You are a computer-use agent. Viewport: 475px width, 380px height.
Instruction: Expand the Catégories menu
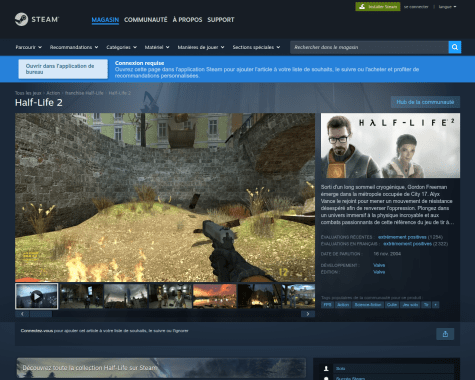tap(122, 47)
